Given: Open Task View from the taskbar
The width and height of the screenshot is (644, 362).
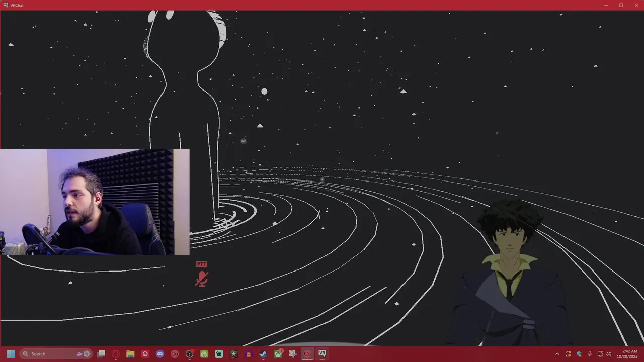Looking at the screenshot, I should coord(101,354).
